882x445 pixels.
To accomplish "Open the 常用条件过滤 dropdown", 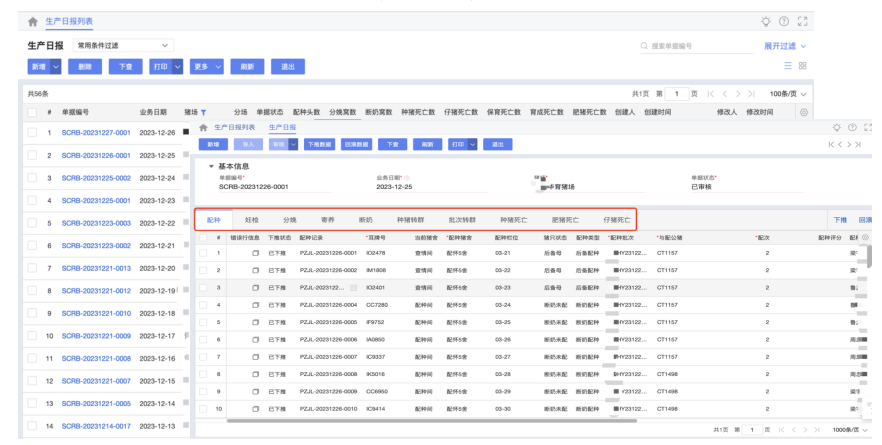I will (123, 46).
